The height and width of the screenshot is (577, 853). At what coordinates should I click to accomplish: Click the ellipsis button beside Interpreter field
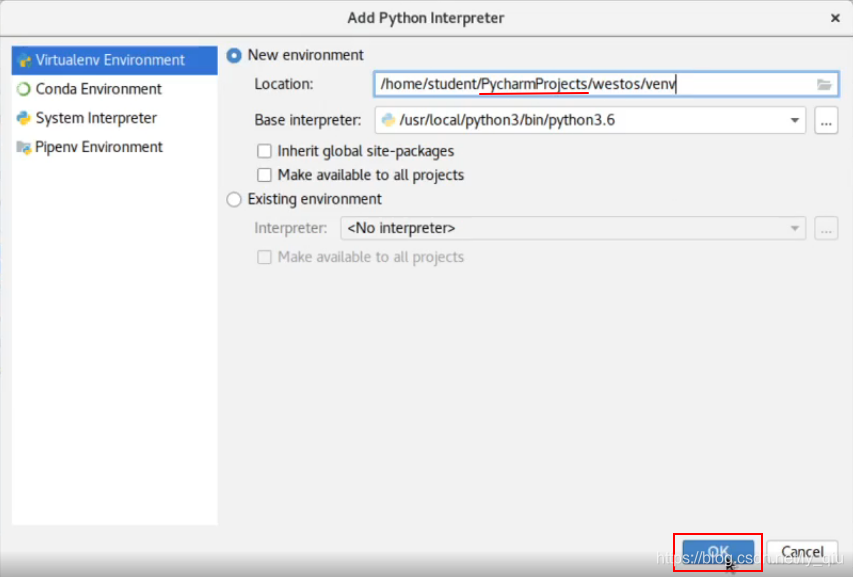point(826,228)
